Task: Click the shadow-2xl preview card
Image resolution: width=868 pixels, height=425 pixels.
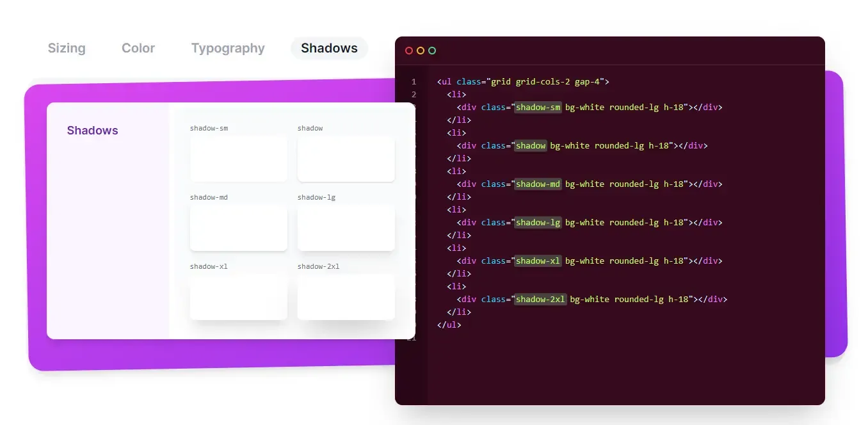Action: 346,297
